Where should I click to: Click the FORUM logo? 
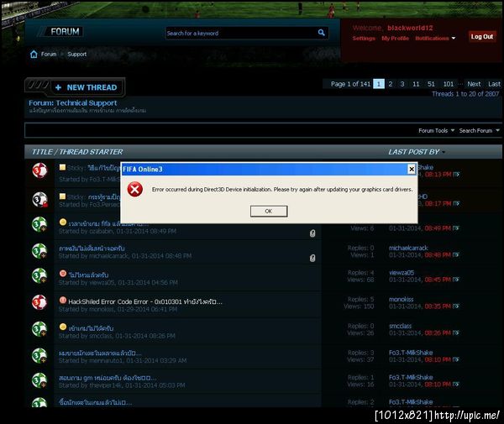click(x=65, y=31)
